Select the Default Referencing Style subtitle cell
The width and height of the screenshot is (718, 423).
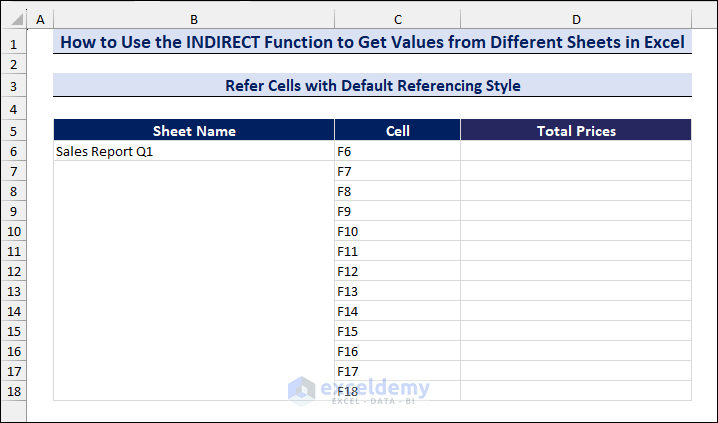pos(372,86)
